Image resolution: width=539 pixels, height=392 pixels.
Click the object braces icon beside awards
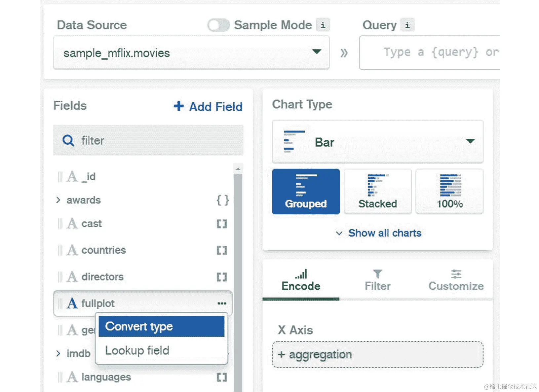222,200
